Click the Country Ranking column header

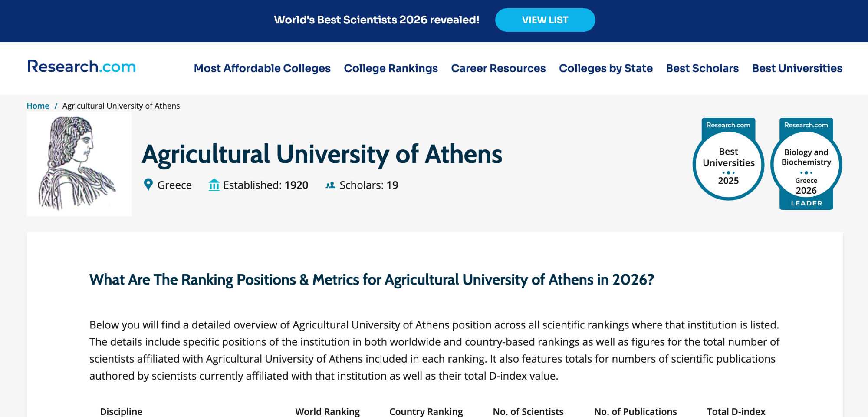tap(426, 411)
